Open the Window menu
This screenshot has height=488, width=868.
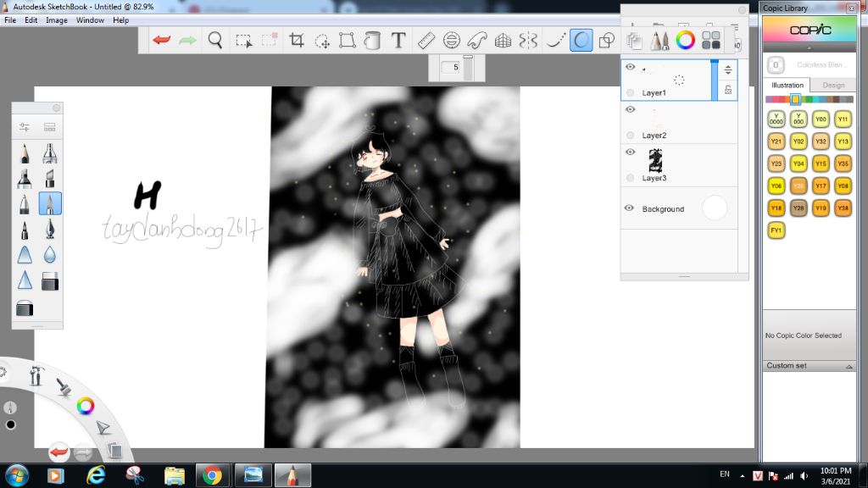[90, 20]
